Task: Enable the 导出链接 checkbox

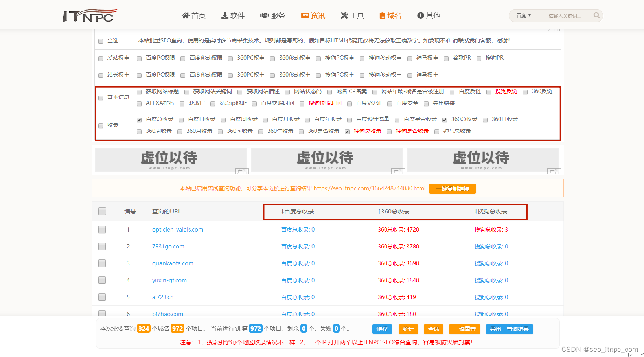Action: click(x=426, y=104)
